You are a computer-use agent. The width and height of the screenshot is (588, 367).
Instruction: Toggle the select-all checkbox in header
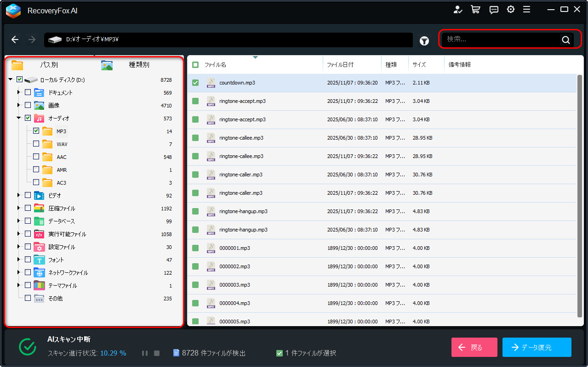coord(195,65)
